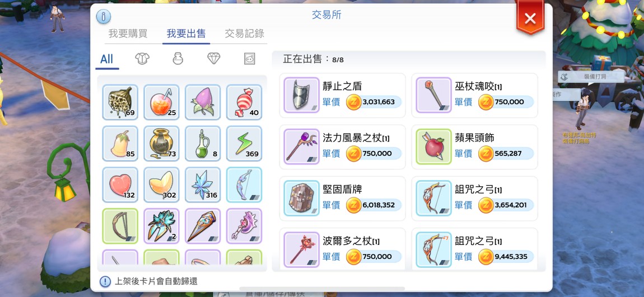
Task: Choose the blue crystal item with 316
Action: pos(203,185)
